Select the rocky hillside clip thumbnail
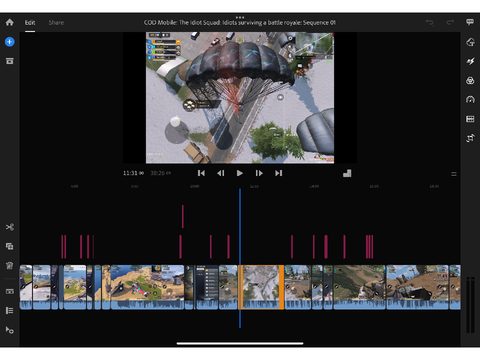The image size is (480, 360). coord(359,287)
